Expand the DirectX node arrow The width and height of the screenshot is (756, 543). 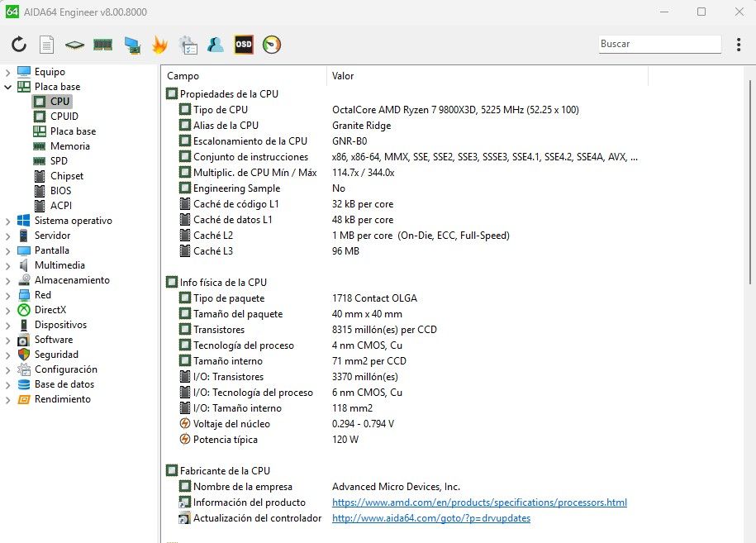pyautogui.click(x=7, y=311)
